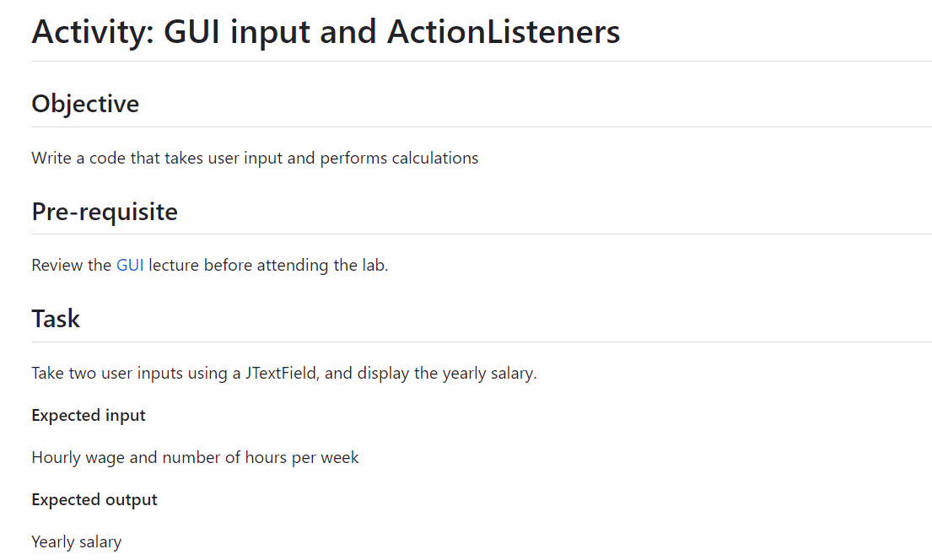Image resolution: width=932 pixels, height=560 pixels.
Task: Click 'Review the' text before GUI link
Action: [x=72, y=265]
